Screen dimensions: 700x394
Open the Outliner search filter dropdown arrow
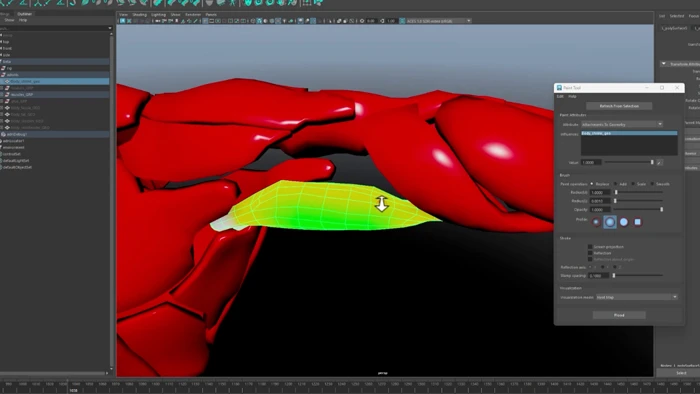tap(110, 28)
